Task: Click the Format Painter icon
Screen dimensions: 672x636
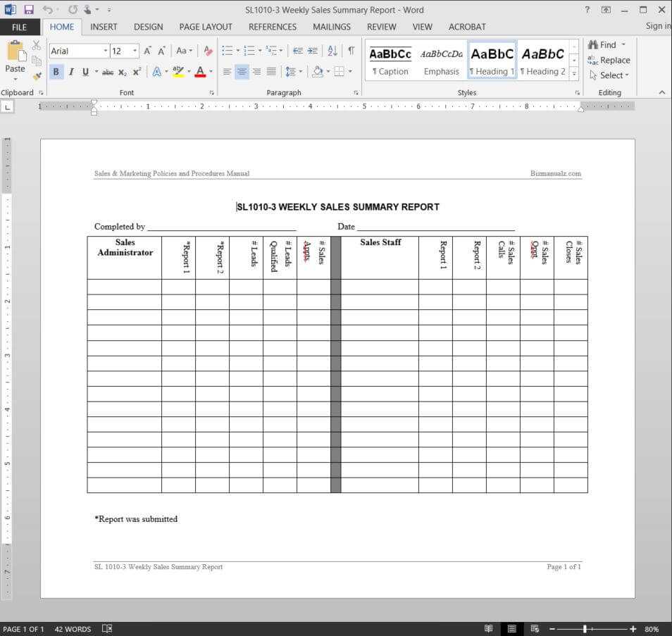Action: pos(37,76)
